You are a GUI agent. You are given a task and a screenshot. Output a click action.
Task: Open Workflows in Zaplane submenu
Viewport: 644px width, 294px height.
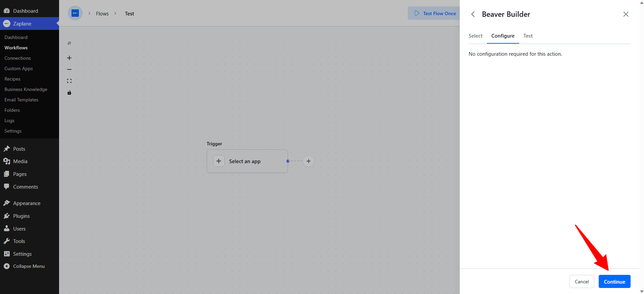[x=16, y=48]
